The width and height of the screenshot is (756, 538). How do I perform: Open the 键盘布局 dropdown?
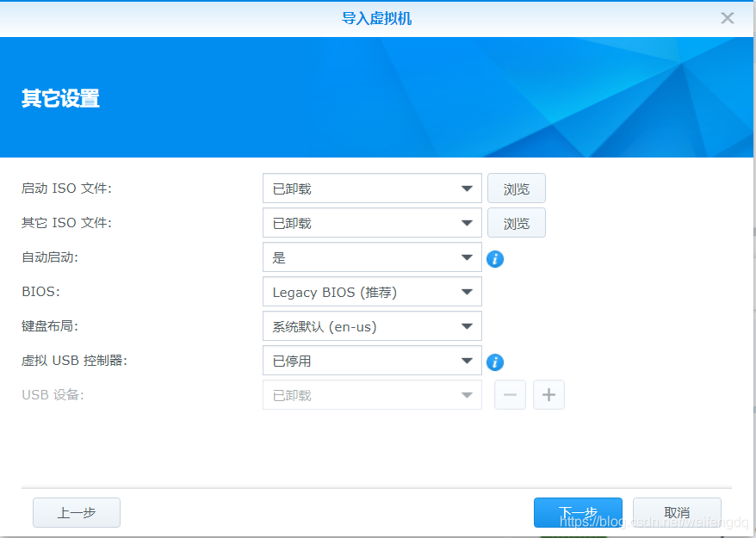coord(372,325)
